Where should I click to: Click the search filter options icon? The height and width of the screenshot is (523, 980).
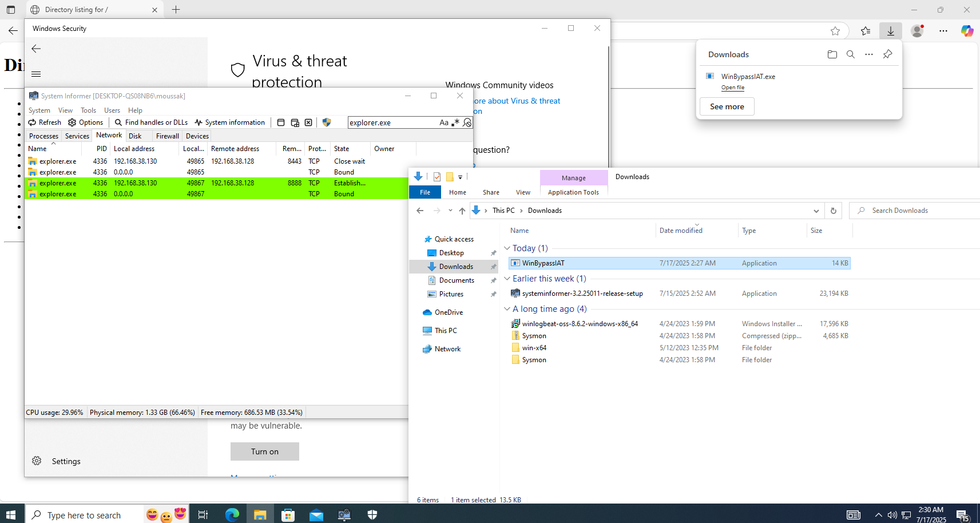pyautogui.click(x=467, y=122)
